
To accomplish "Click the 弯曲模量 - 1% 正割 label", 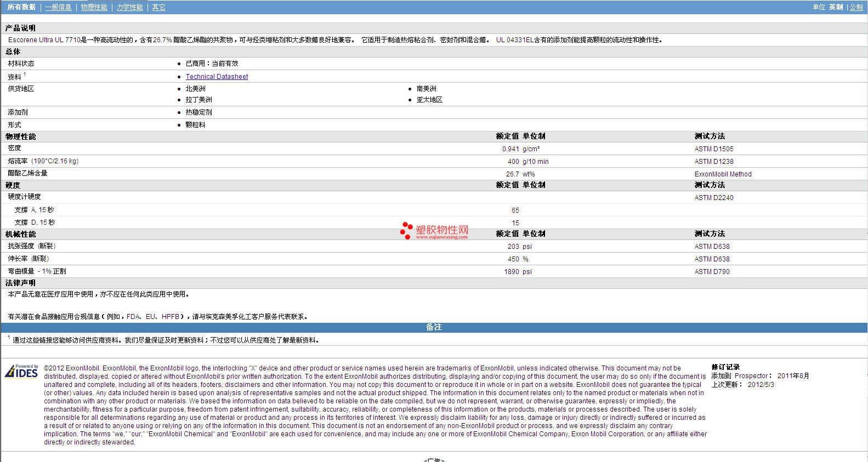I will pos(37,271).
